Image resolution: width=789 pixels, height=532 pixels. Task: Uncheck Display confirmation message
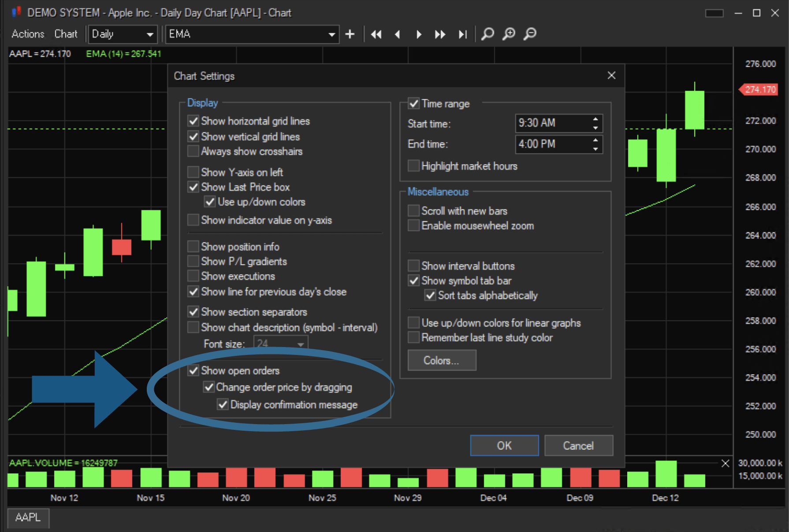[223, 405]
